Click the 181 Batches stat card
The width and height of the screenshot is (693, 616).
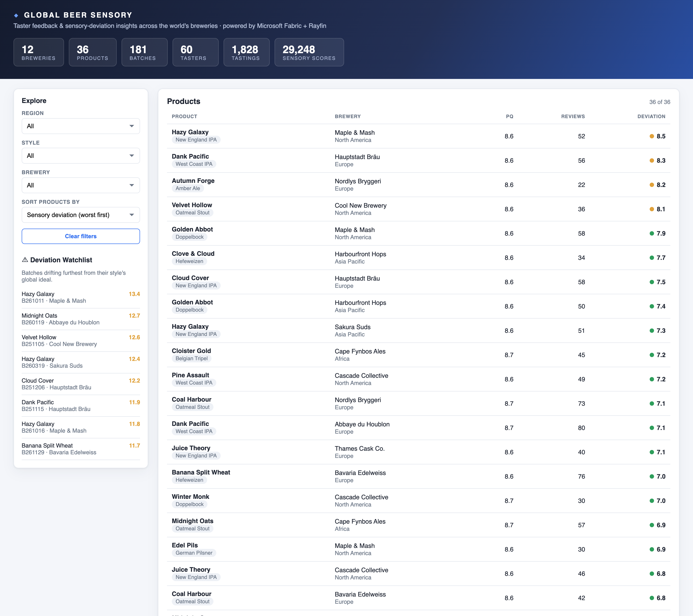pyautogui.click(x=144, y=52)
